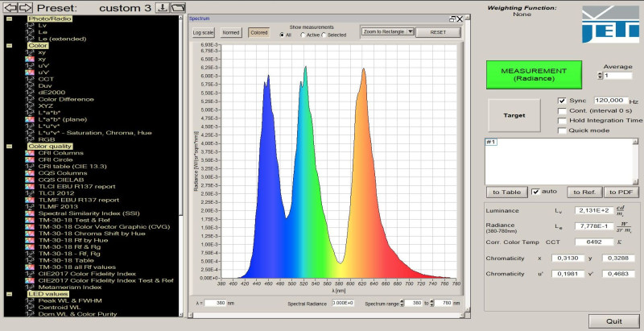Collapse the Color tree group
The height and width of the screenshot is (331, 644).
point(9,46)
